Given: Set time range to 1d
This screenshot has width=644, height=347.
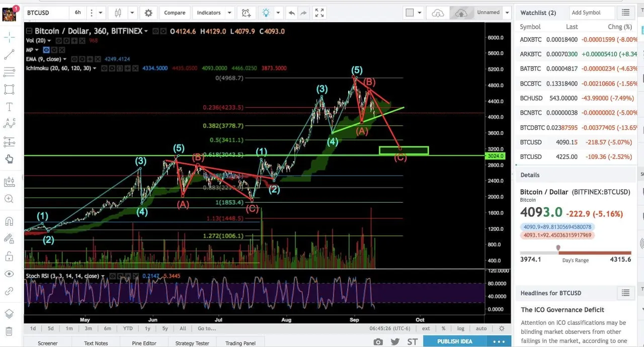Looking at the screenshot, I should pos(33,328).
